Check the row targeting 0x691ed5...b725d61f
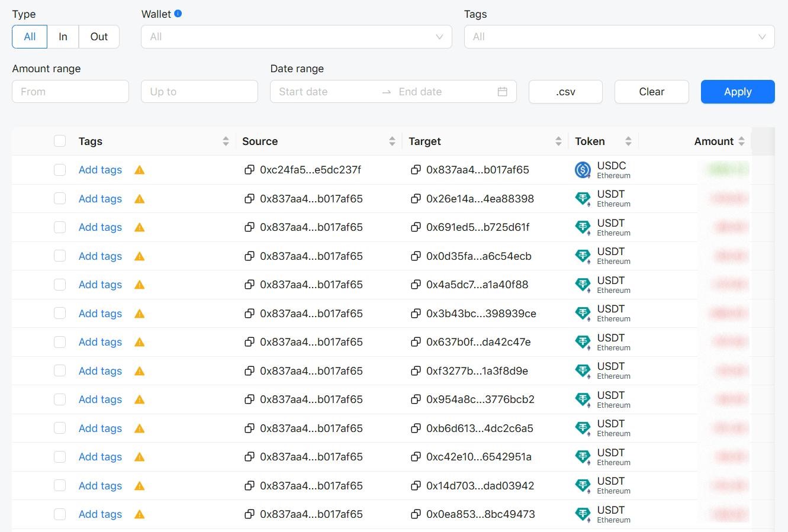This screenshot has height=532, width=788. click(x=60, y=227)
